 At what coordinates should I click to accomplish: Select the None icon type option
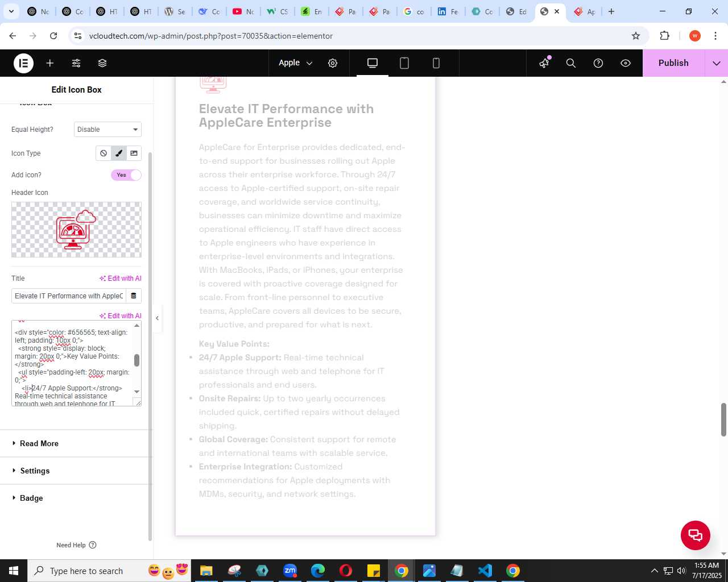(104, 153)
